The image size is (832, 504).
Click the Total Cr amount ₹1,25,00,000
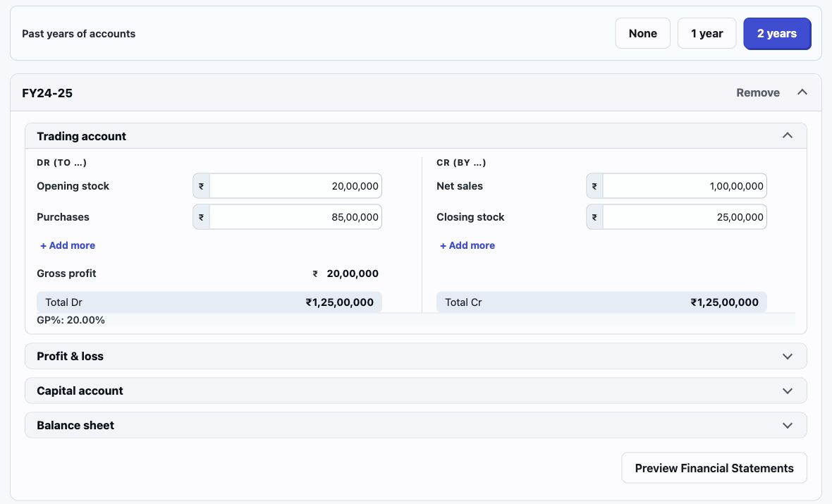coord(724,302)
